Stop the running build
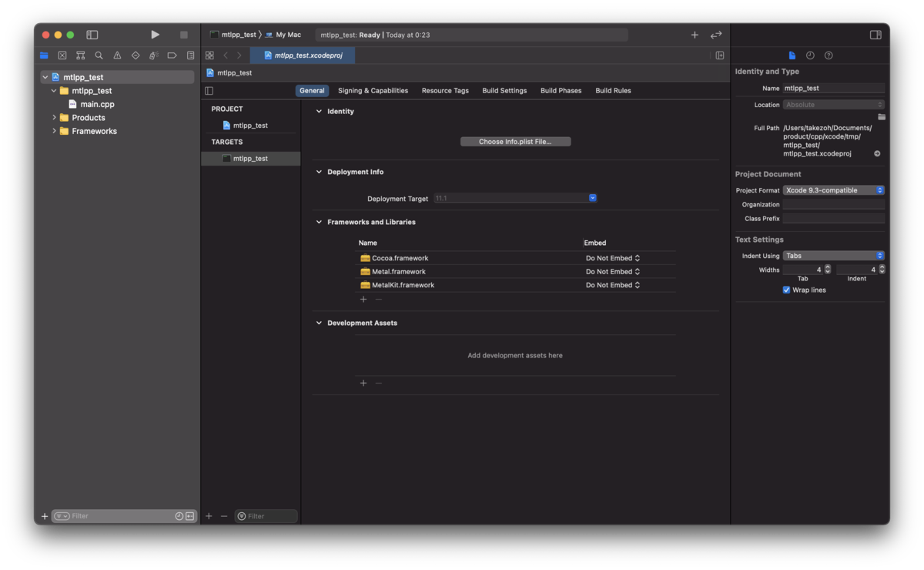Screen dimensions: 924x570 point(183,35)
